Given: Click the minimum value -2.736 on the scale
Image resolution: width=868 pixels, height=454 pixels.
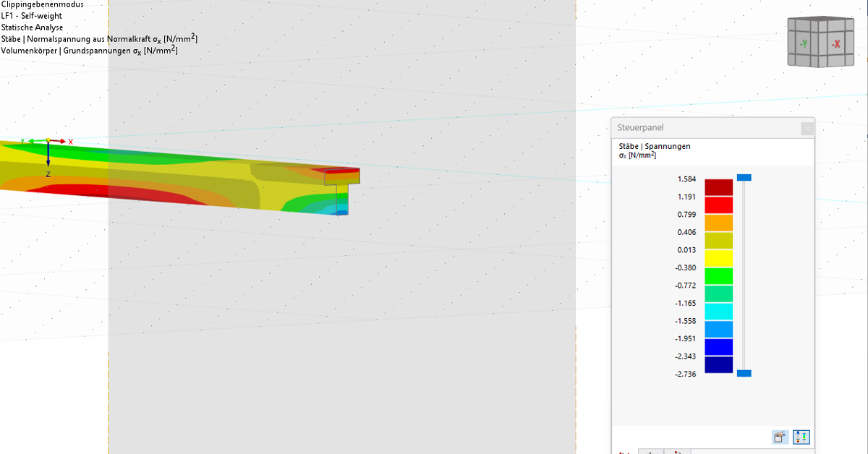Looking at the screenshot, I should 685,374.
